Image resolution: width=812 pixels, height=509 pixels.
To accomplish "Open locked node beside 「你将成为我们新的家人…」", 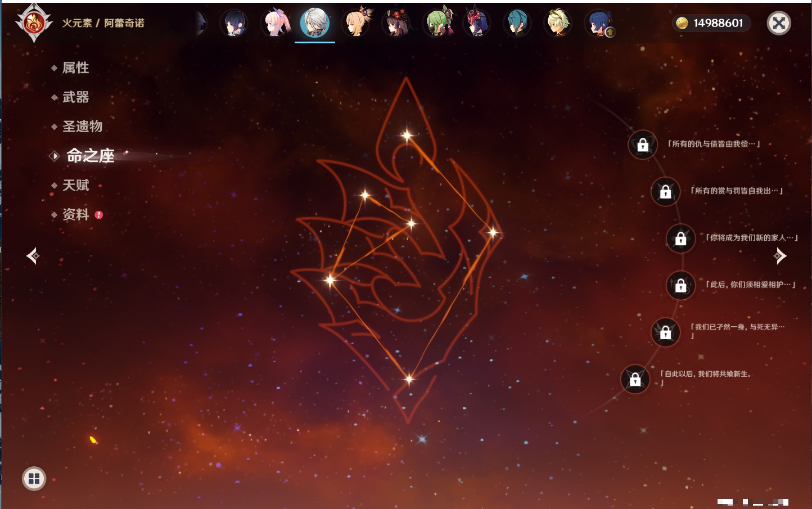I will [x=681, y=238].
